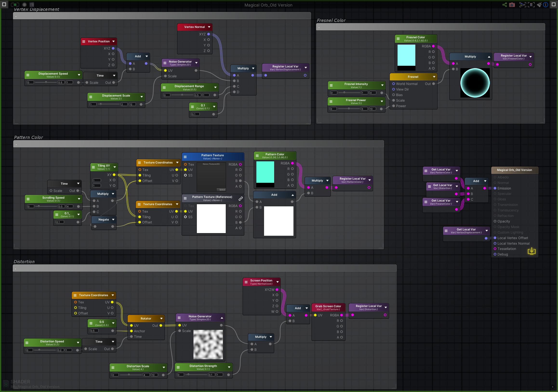Open shader info via the blue info icon

[x=546, y=5]
